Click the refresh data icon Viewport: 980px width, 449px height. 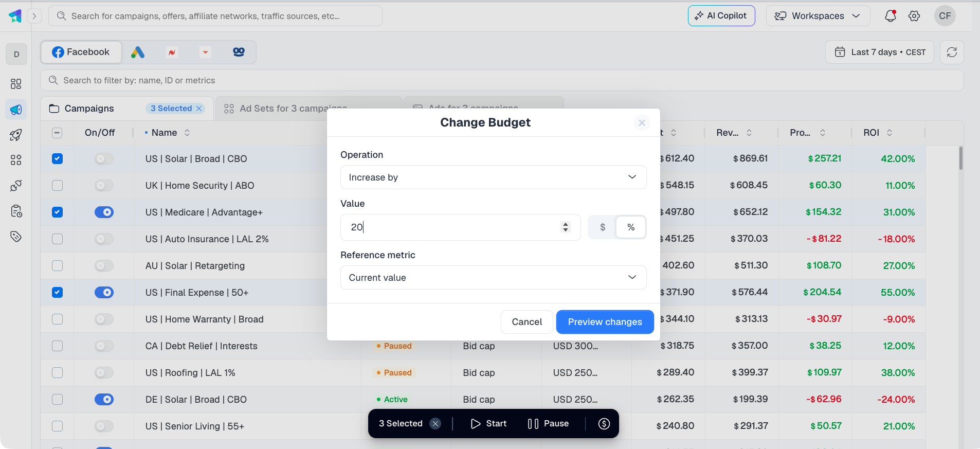(x=952, y=52)
